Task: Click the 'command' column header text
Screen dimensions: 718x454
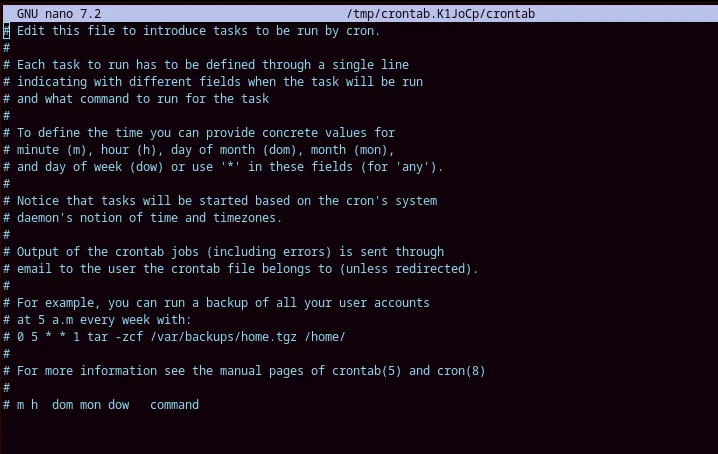Action: 174,405
